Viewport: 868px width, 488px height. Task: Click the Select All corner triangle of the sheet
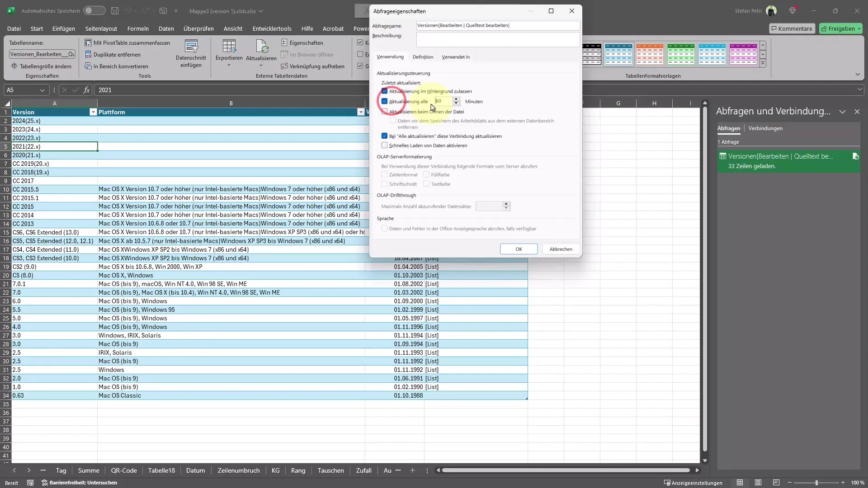(7, 103)
